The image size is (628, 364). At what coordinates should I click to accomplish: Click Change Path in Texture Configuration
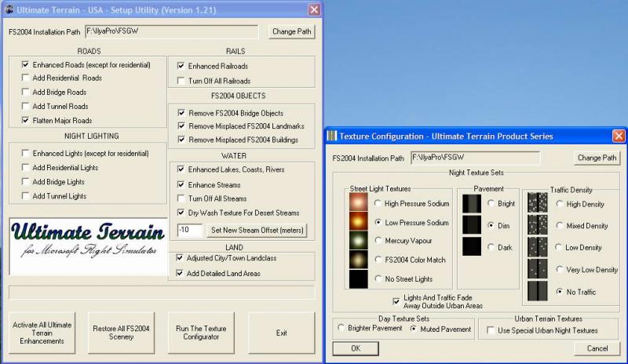click(597, 158)
